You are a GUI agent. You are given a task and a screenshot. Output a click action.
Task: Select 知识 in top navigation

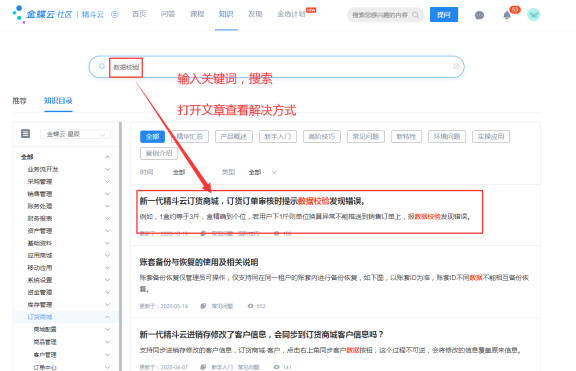pos(226,14)
